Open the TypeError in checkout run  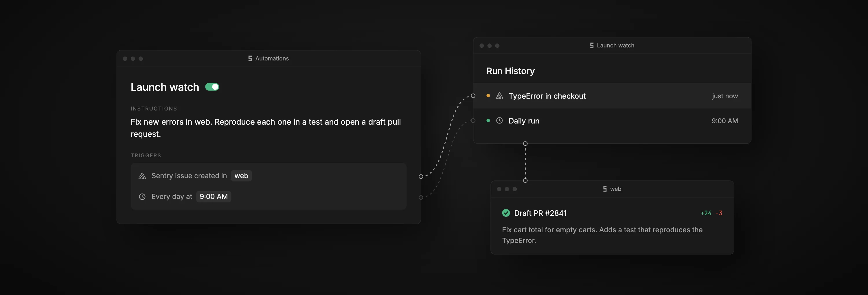pyautogui.click(x=612, y=96)
